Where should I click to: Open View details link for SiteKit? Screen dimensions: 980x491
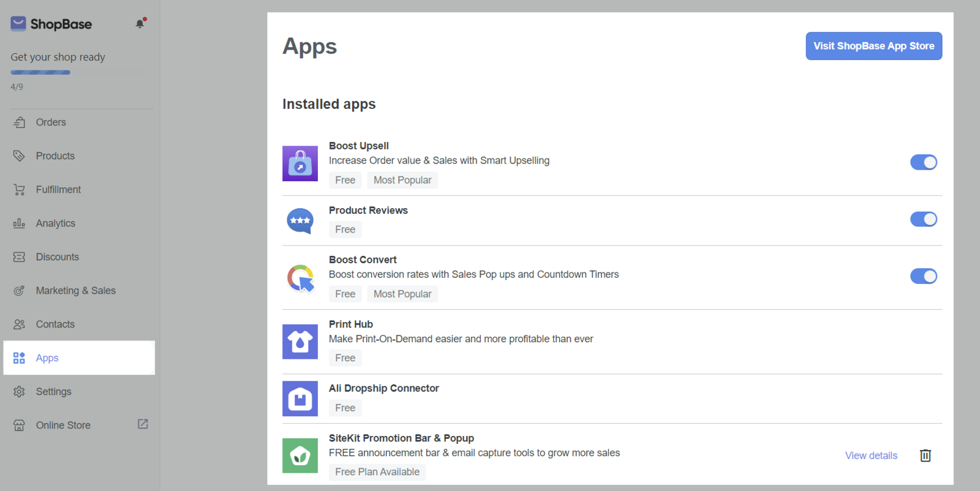pyautogui.click(x=871, y=455)
